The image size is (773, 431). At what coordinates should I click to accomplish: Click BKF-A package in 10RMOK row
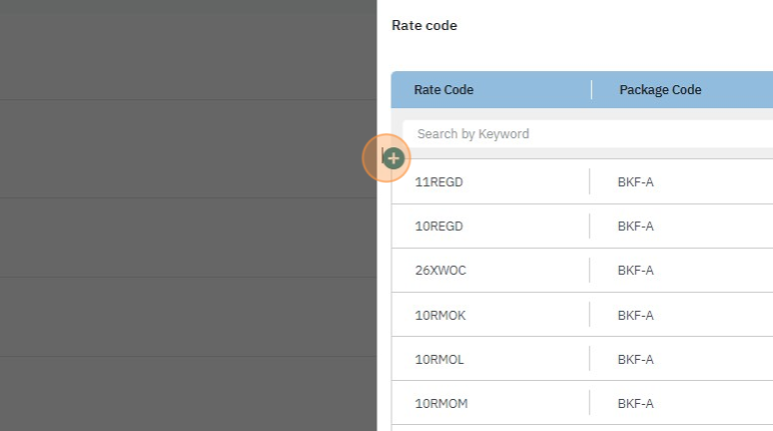(635, 315)
